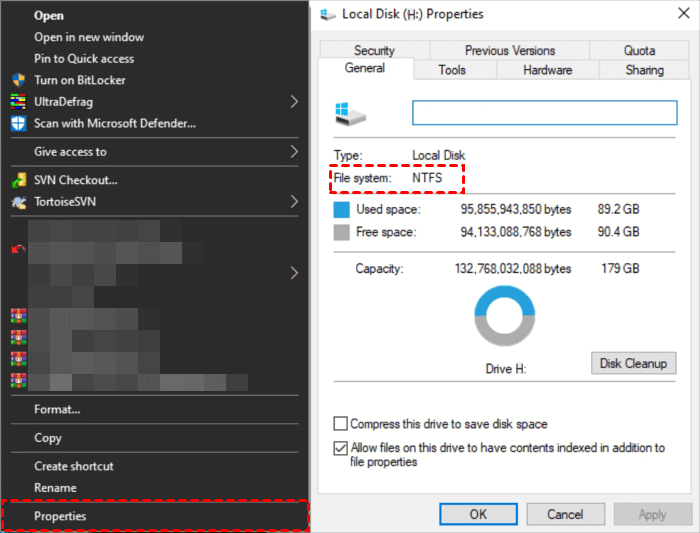The image size is (700, 533).
Task: Click the 94,133,088,768 bytes value
Action: pyautogui.click(x=516, y=232)
